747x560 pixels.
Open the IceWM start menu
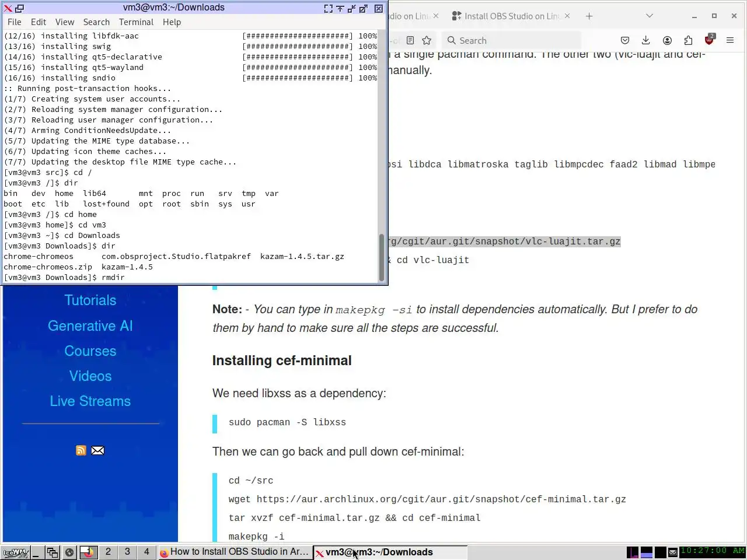(15, 552)
